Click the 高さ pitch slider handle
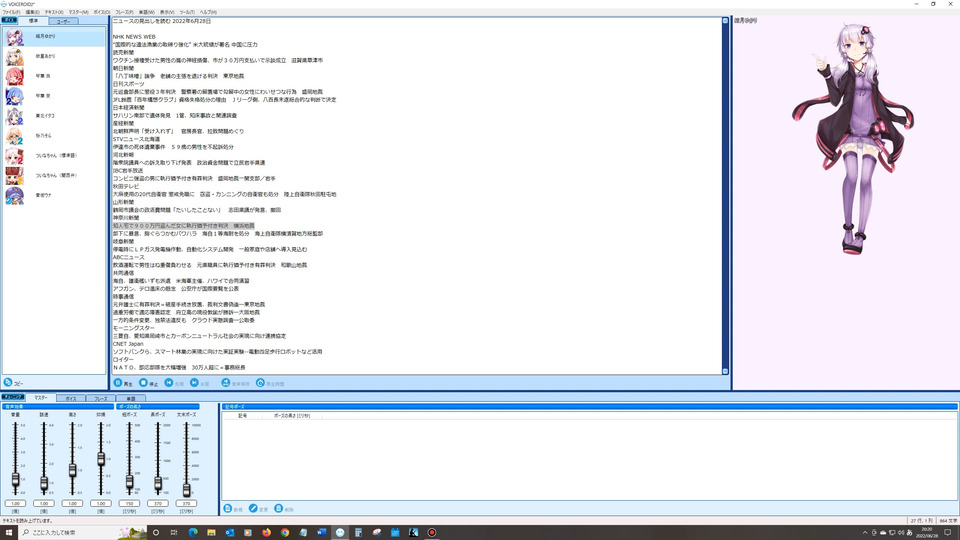 72,470
